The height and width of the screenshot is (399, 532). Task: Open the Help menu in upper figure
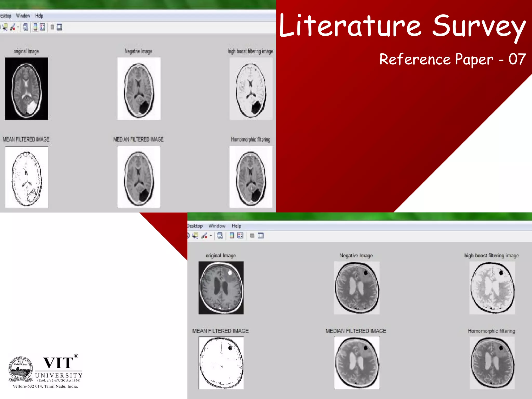tap(39, 16)
